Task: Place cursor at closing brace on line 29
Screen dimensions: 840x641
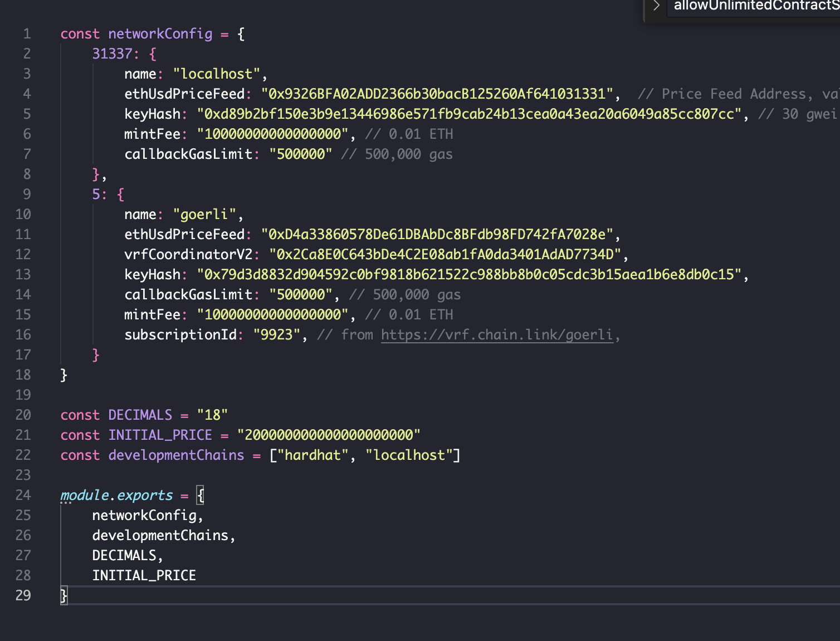Action: (x=64, y=596)
